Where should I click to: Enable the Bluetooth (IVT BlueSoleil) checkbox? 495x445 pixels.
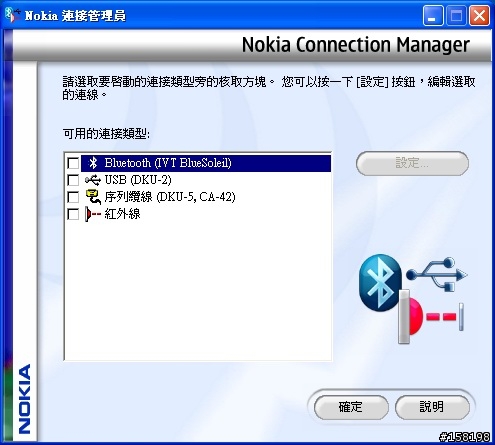point(73,163)
